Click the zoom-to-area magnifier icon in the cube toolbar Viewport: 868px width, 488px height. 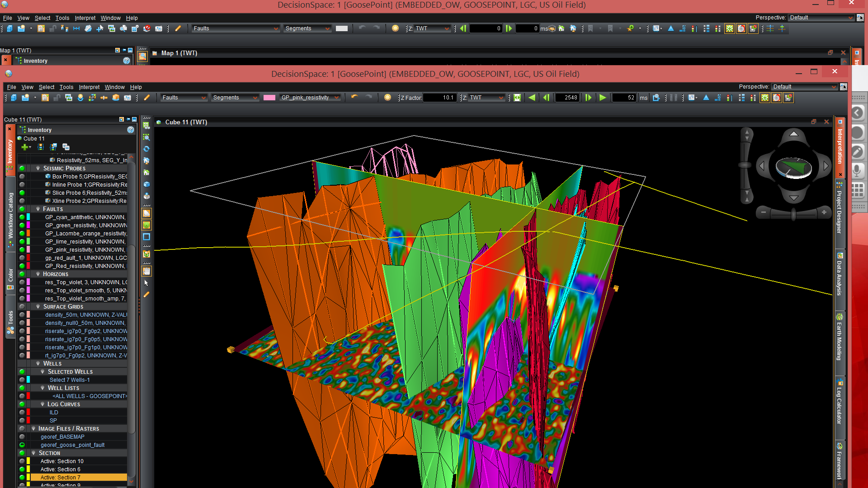[146, 137]
